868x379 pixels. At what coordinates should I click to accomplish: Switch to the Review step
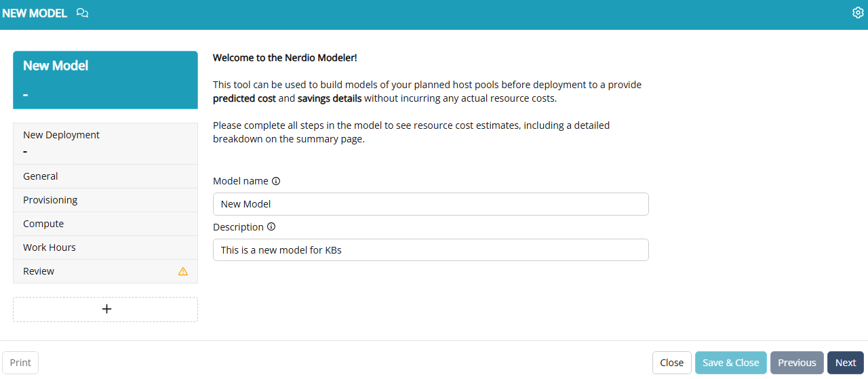(x=106, y=271)
